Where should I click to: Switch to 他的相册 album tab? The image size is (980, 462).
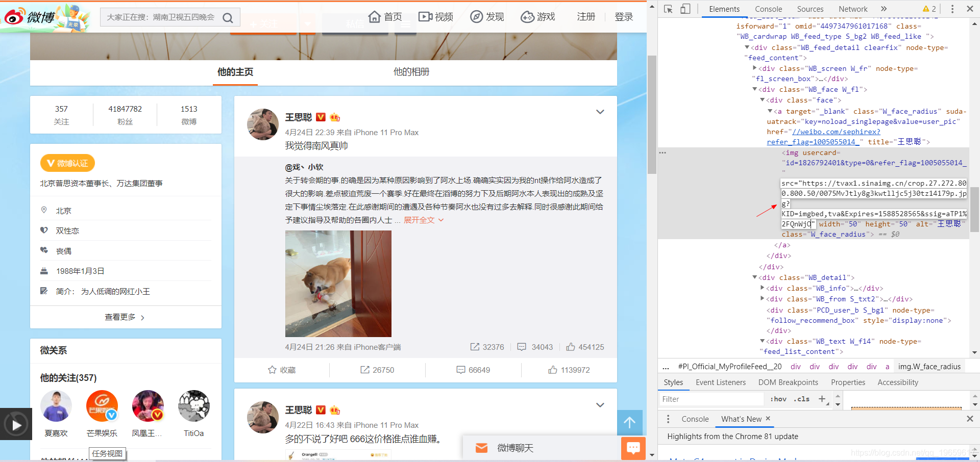(x=411, y=72)
